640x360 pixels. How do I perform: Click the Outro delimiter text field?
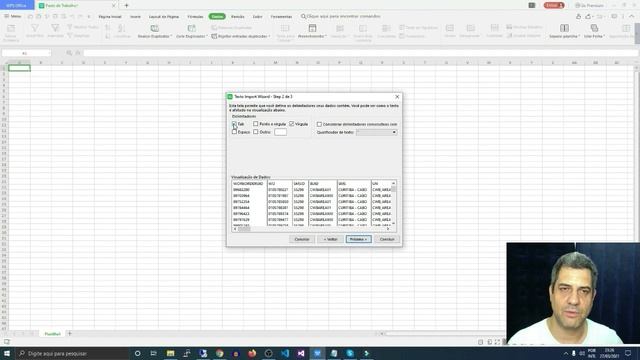coord(280,132)
